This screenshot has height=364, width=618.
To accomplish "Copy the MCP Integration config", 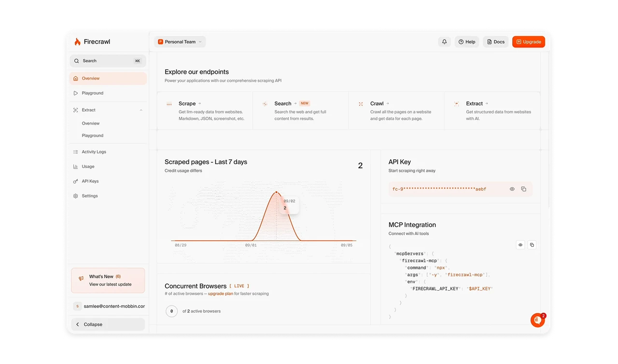I will [x=532, y=245].
